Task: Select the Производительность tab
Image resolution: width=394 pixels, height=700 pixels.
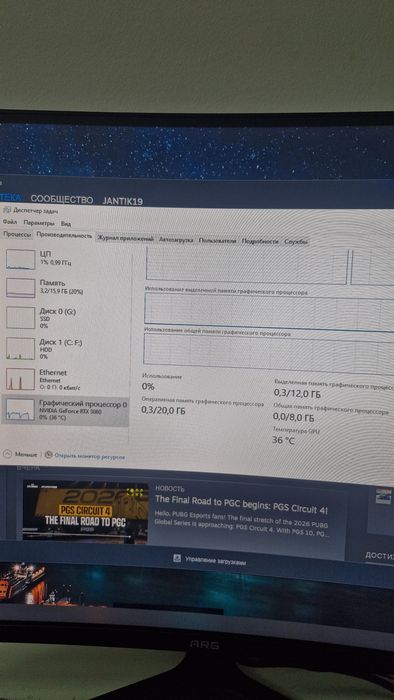Action: (x=64, y=235)
